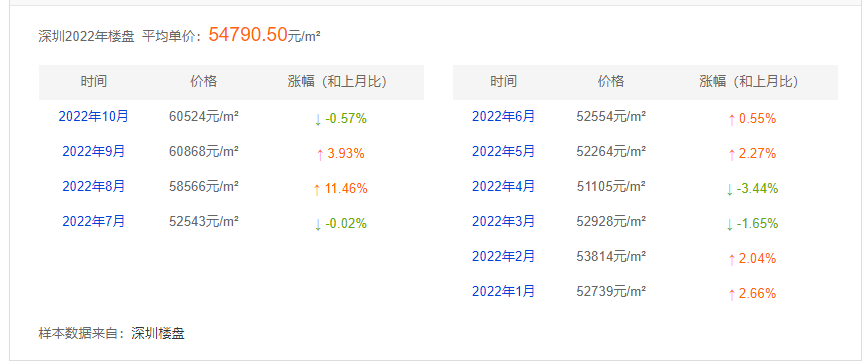Click the left table 时间 column header
The image size is (863, 362).
94,82
